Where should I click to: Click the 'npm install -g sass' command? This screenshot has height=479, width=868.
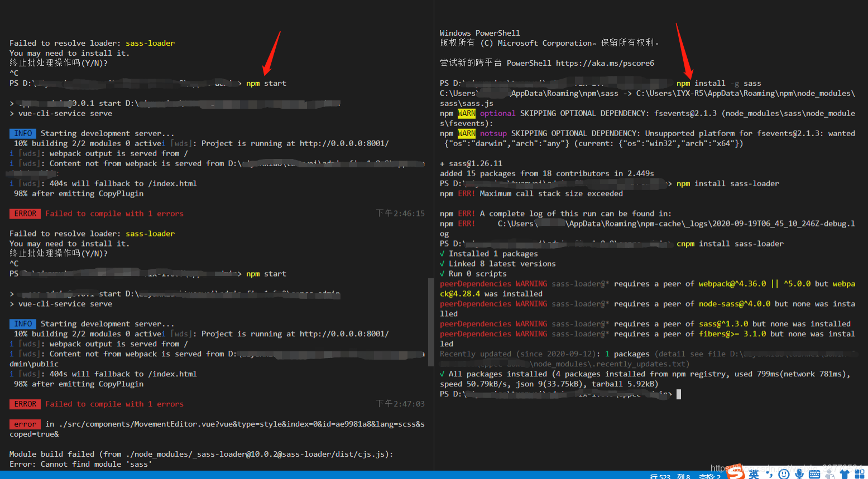pyautogui.click(x=719, y=83)
